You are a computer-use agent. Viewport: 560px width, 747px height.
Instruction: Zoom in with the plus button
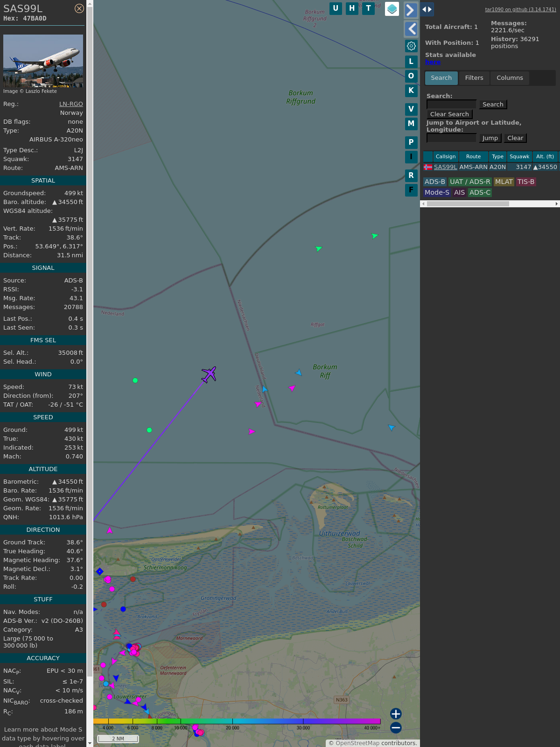(396, 714)
